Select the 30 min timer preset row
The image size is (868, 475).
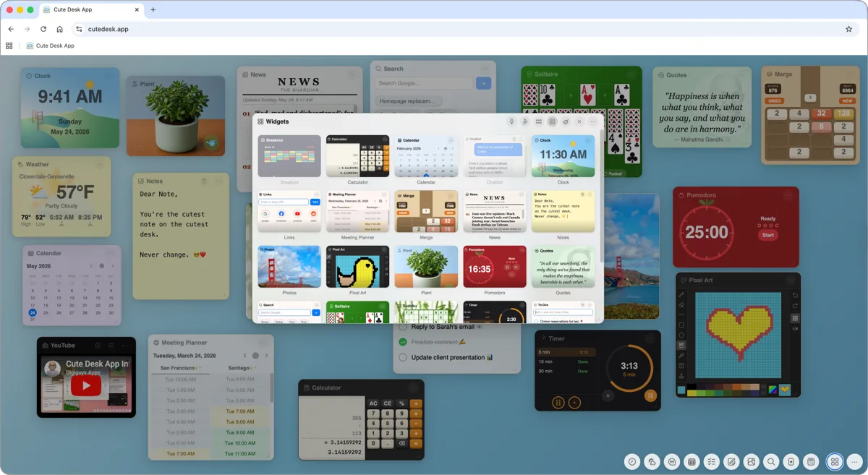(567, 371)
